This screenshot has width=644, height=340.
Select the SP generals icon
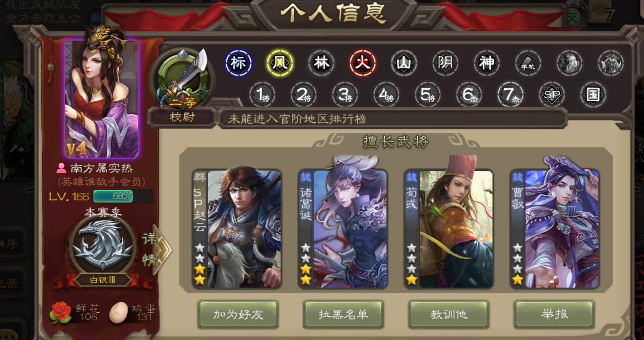pos(552,94)
